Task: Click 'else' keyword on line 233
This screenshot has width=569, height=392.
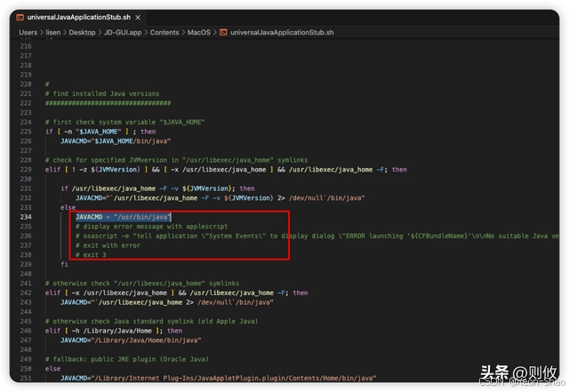Action: point(68,207)
